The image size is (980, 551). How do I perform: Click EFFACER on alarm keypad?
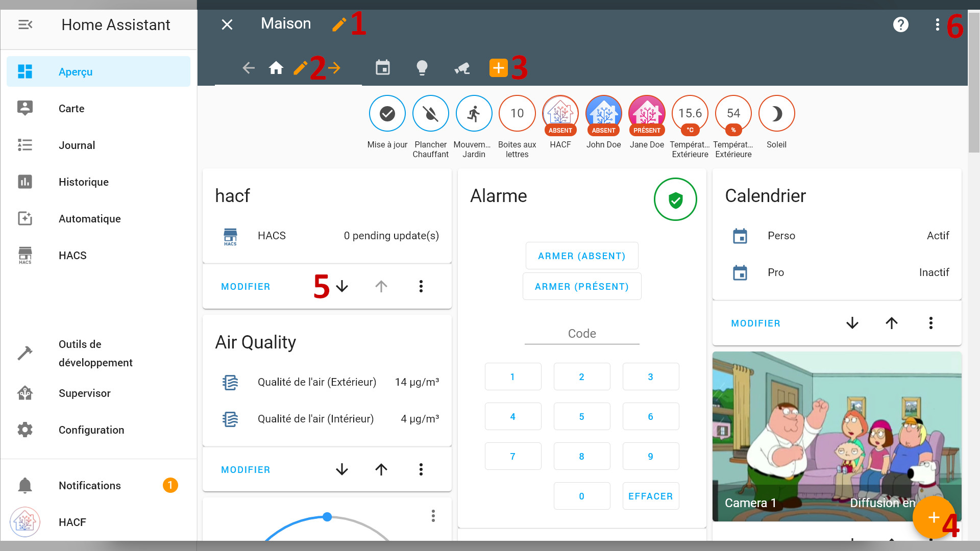651,496
